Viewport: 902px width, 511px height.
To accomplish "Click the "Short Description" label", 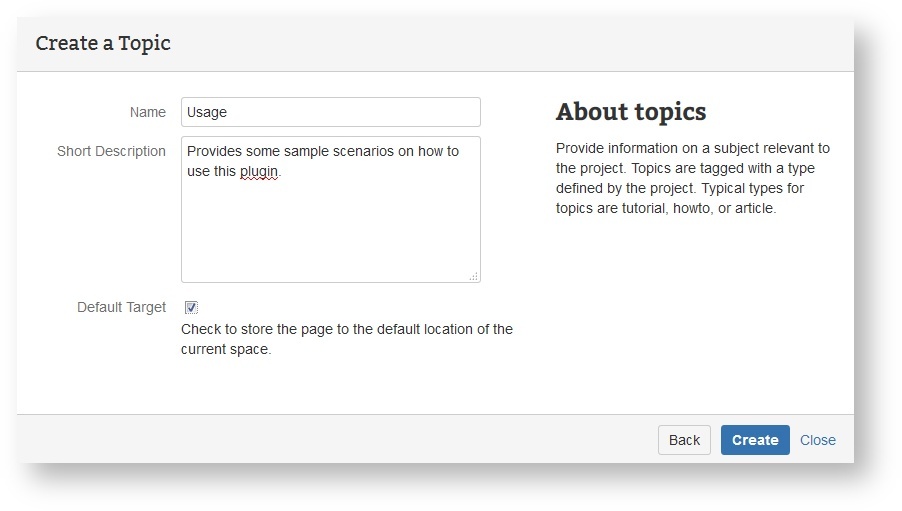I will [111, 151].
